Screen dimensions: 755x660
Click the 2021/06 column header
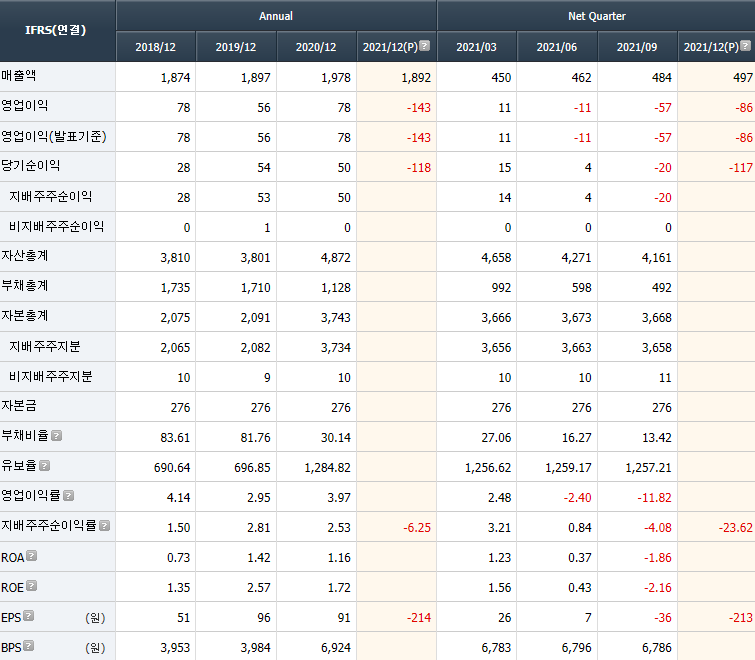557,47
